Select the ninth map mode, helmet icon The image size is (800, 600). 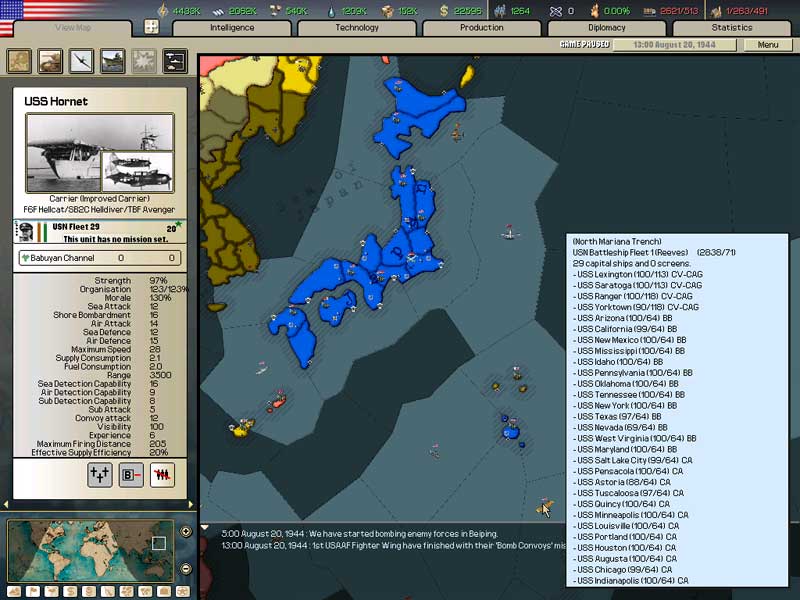tap(164, 591)
